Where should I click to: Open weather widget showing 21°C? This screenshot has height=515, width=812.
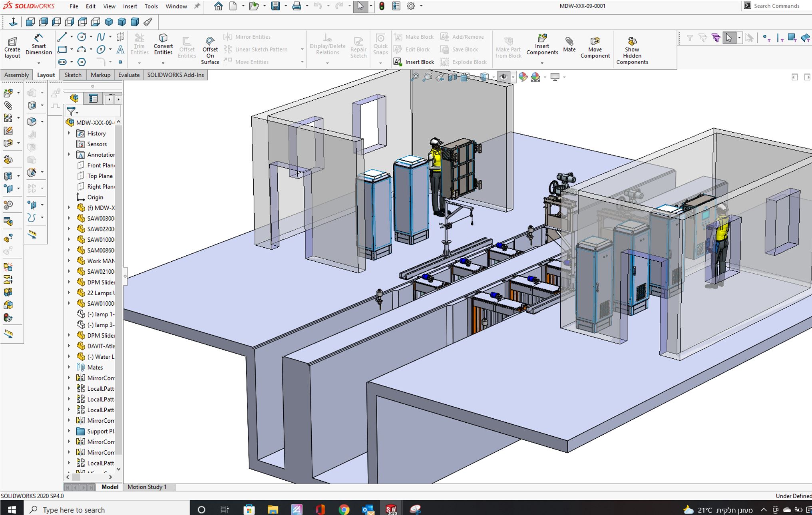point(718,509)
